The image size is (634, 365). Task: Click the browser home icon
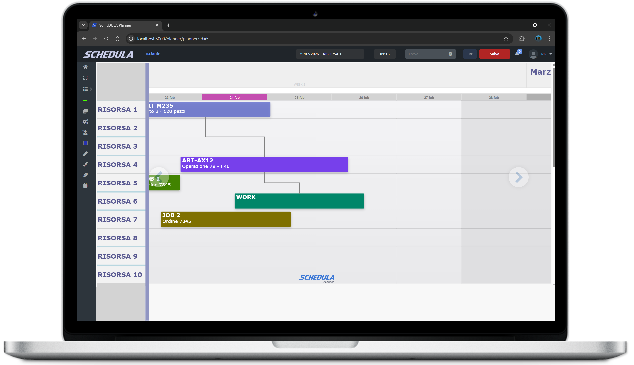point(117,38)
